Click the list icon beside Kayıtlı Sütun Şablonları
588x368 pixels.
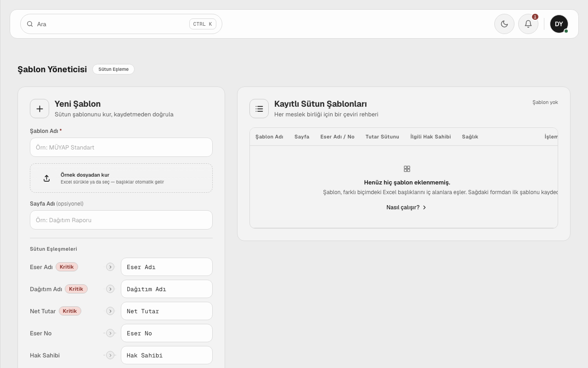tap(259, 109)
